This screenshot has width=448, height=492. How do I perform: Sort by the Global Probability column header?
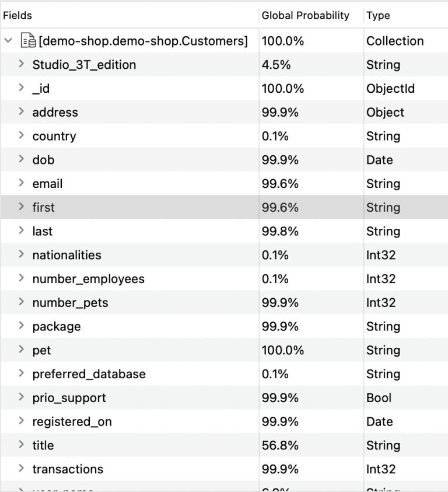306,15
